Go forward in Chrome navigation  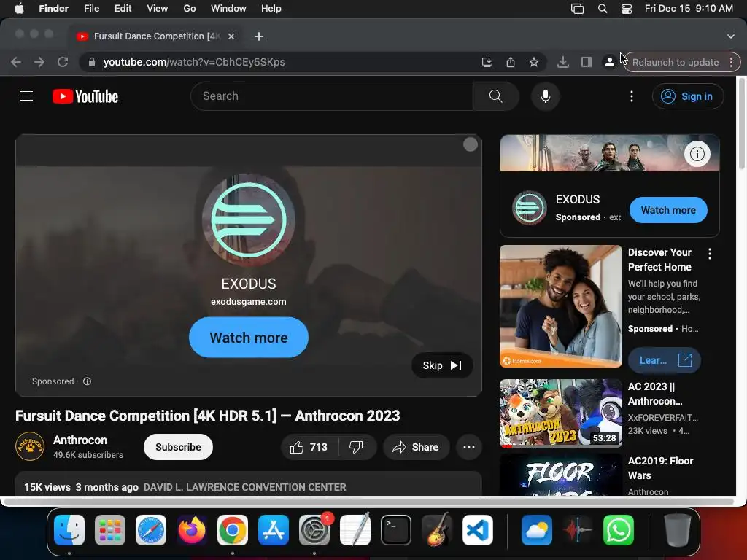click(x=39, y=63)
